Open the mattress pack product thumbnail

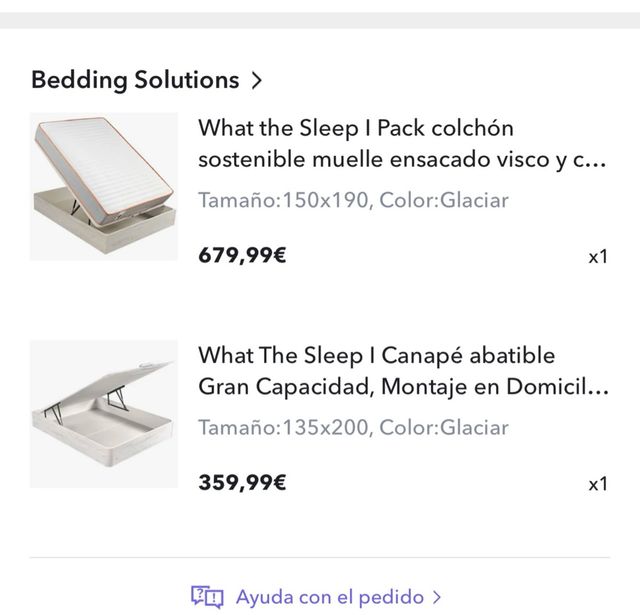point(104,186)
